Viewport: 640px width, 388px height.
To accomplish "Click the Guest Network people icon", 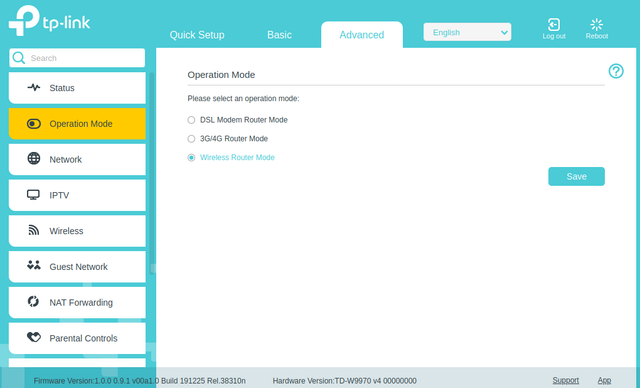I will (34, 265).
